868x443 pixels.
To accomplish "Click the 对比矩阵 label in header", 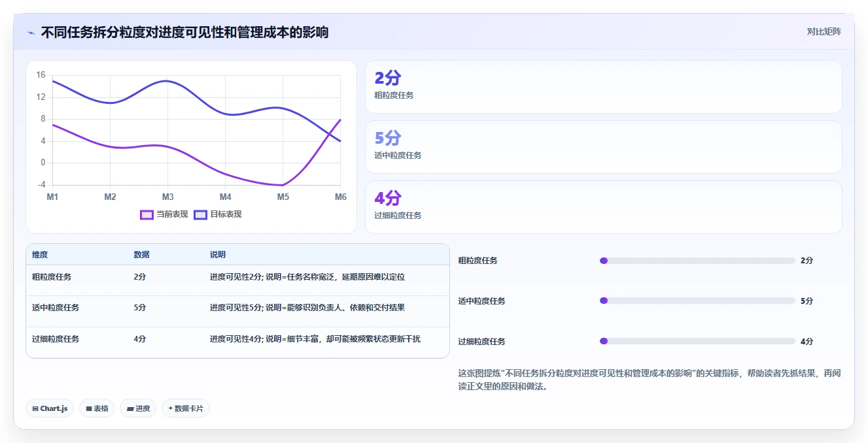I will click(x=824, y=31).
